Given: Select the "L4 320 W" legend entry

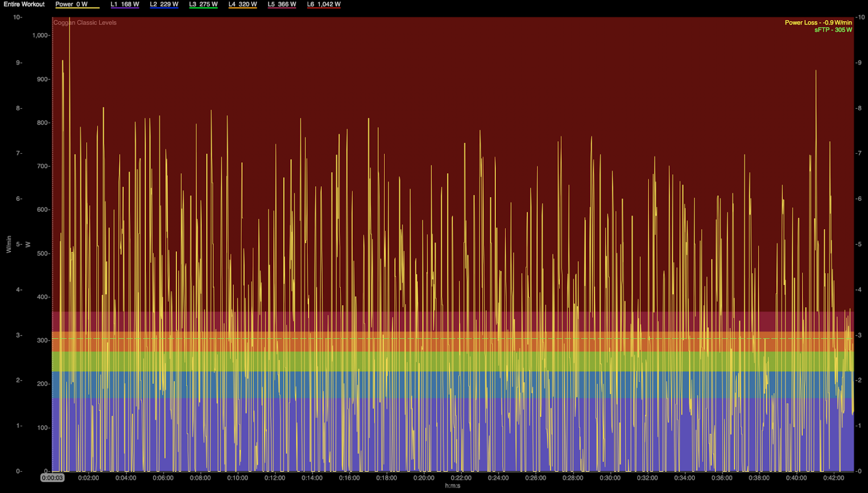Looking at the screenshot, I should tap(242, 4).
